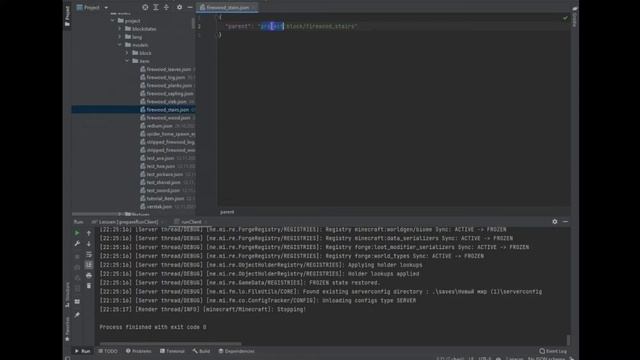The height and width of the screenshot is (360, 640).
Task: Click the Down the stack trace arrow
Action: pos(89,244)
